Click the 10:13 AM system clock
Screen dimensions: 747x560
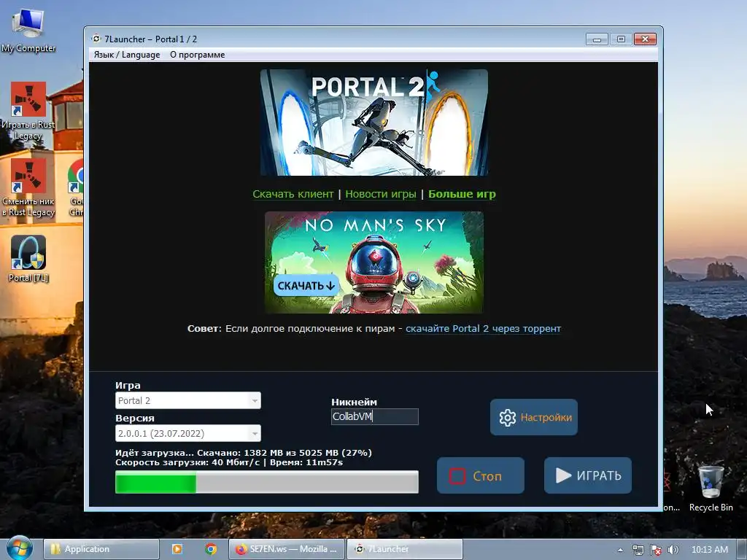click(709, 550)
